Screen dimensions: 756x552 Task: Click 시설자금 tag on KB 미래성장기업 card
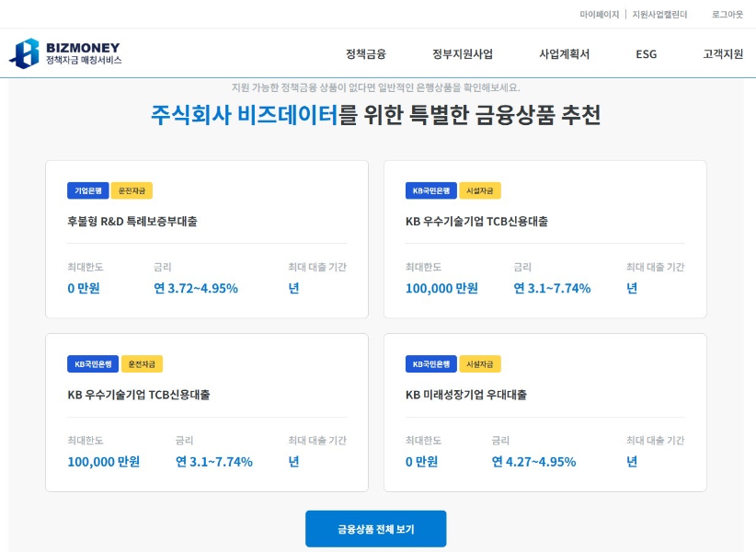pos(479,364)
